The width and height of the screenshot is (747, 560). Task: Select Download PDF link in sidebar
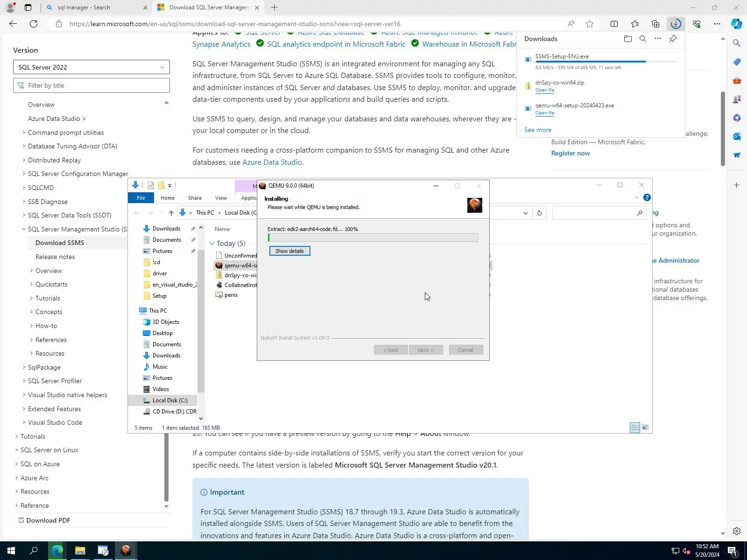tap(48, 520)
